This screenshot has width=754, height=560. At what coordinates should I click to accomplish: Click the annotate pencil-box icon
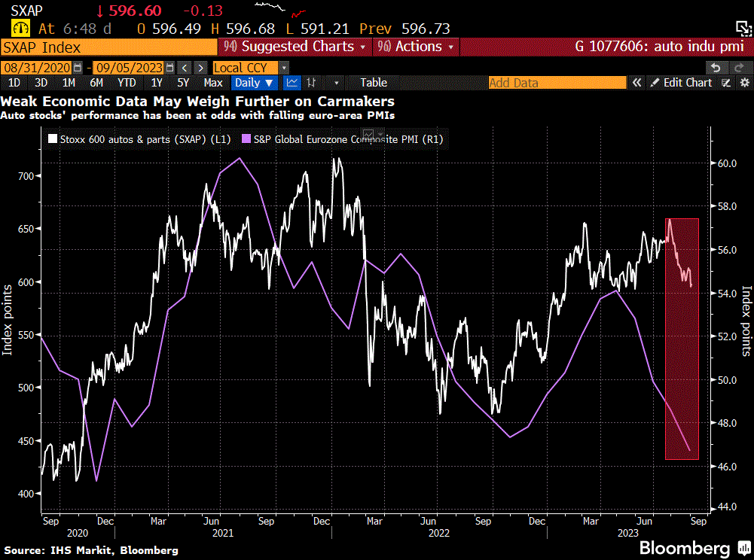click(x=727, y=83)
